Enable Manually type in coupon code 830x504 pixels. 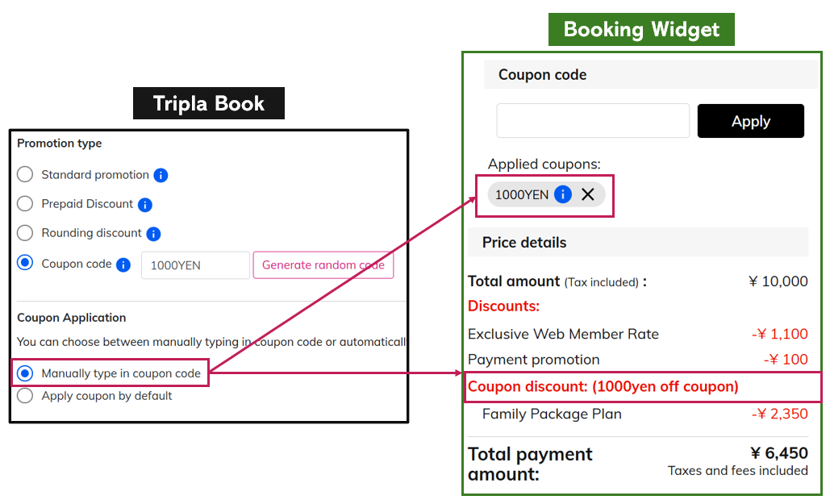[x=25, y=373]
